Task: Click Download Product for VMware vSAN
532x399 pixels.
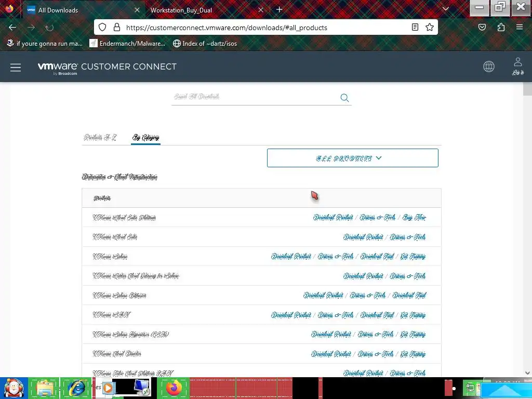Action: coord(291,315)
